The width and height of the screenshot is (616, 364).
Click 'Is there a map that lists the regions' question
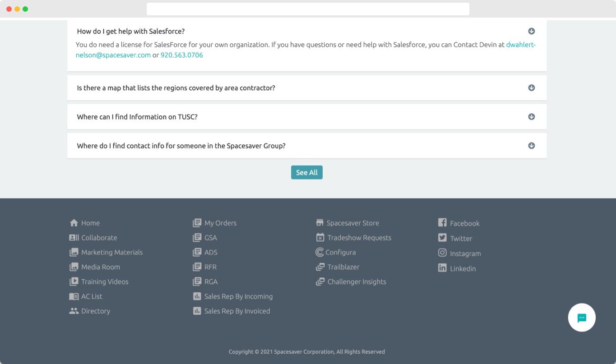pyautogui.click(x=176, y=88)
